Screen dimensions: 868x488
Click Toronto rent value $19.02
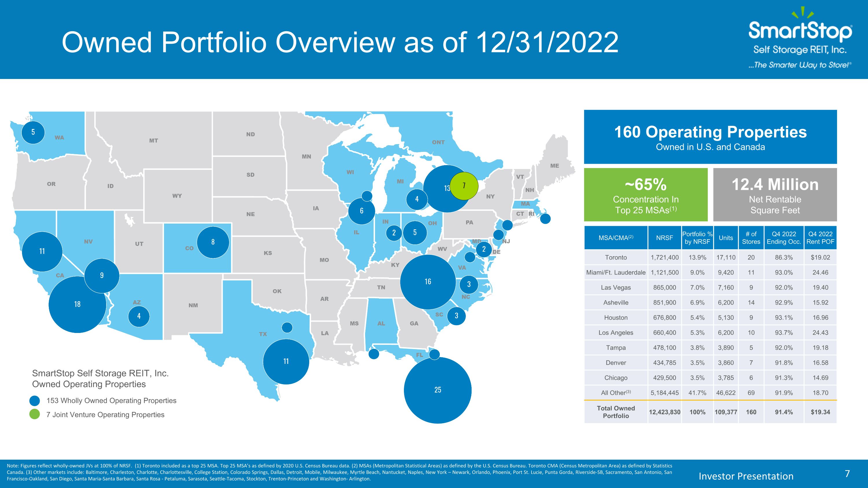coord(820,258)
